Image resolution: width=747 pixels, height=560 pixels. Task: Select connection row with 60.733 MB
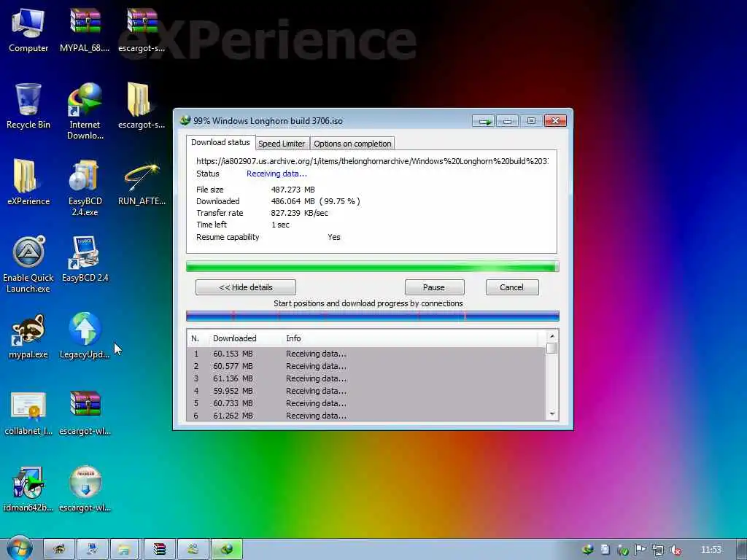pyautogui.click(x=366, y=403)
